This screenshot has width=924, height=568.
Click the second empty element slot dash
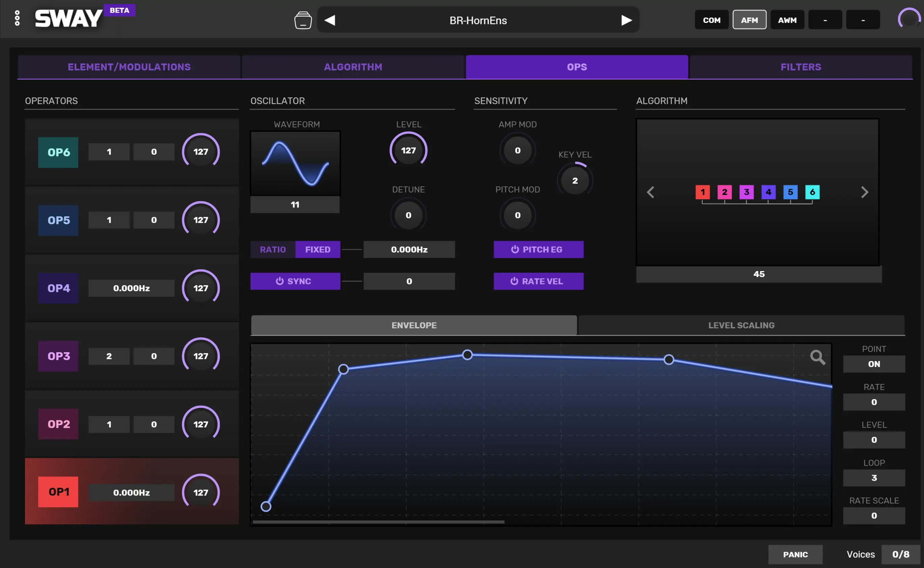point(863,20)
